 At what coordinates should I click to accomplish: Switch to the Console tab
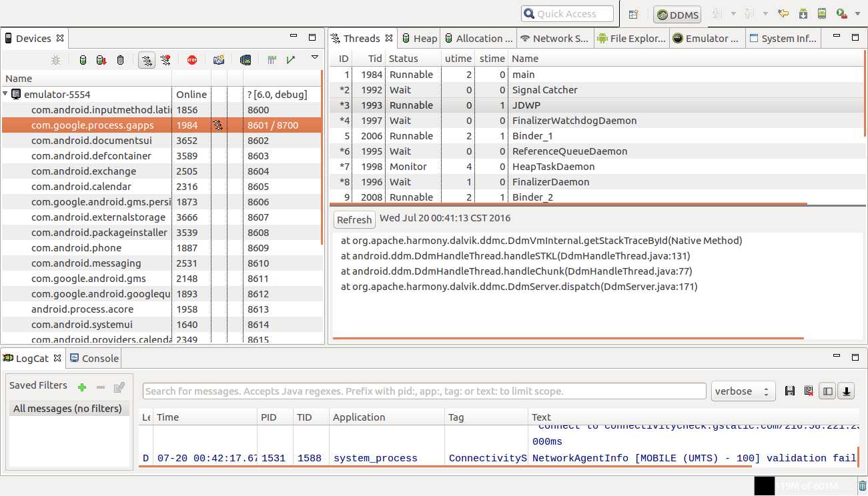click(x=94, y=359)
